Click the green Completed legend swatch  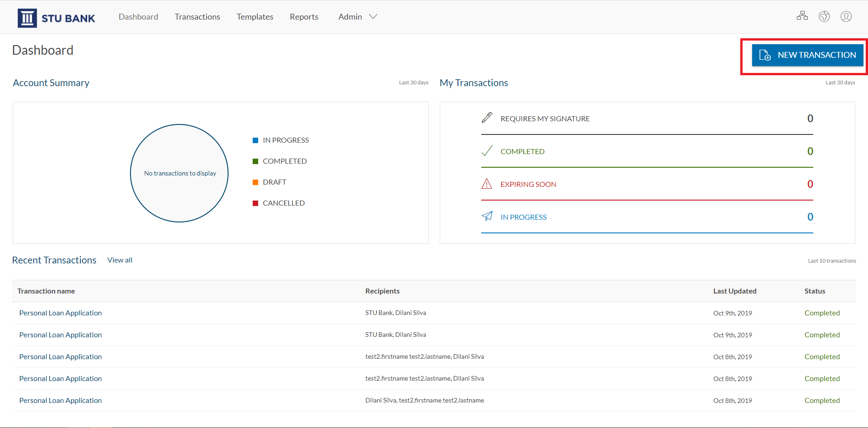[x=255, y=161]
